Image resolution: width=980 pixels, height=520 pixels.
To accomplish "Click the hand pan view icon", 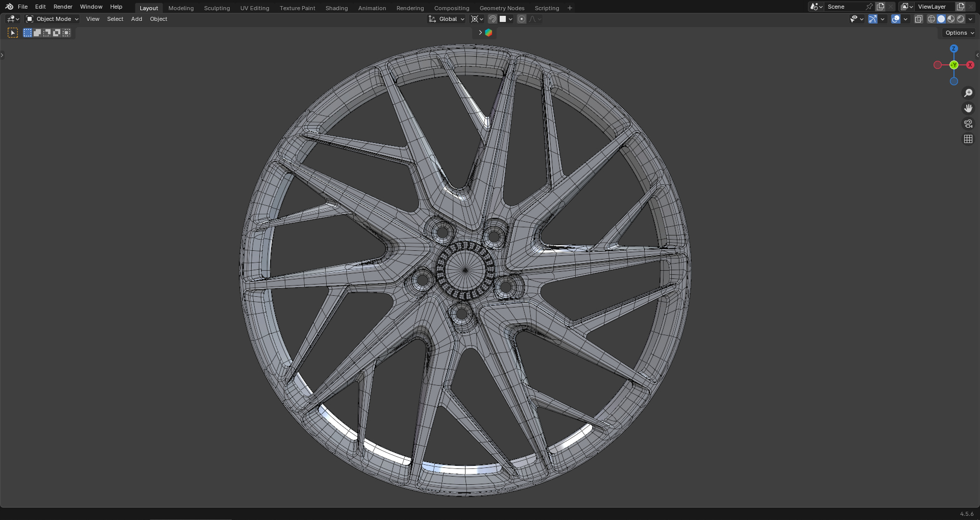I will click(968, 108).
